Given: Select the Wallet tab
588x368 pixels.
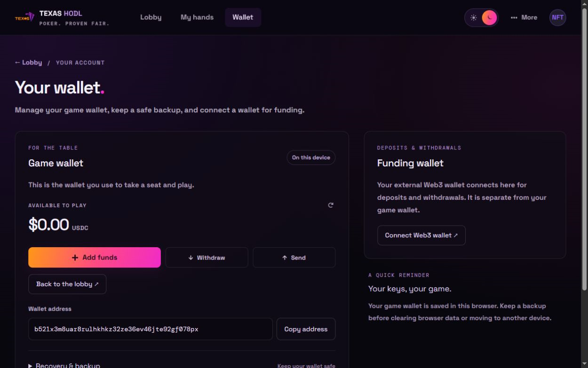Looking at the screenshot, I should (x=243, y=17).
